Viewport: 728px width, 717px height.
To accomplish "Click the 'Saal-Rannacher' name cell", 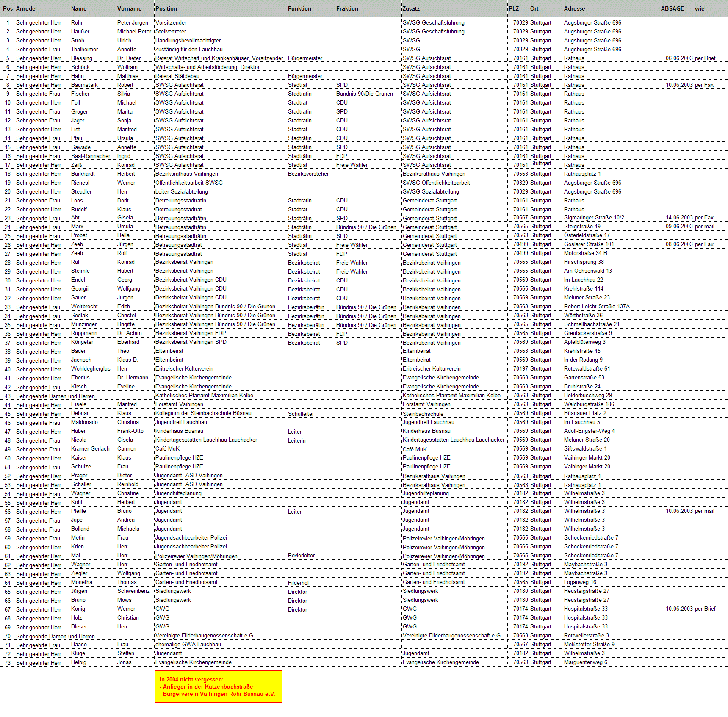I will 91,156.
